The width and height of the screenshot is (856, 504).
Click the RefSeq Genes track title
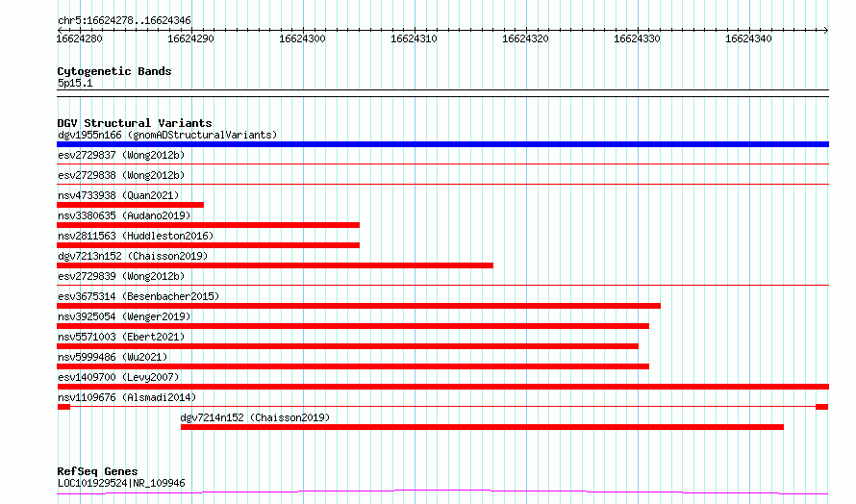tap(98, 471)
